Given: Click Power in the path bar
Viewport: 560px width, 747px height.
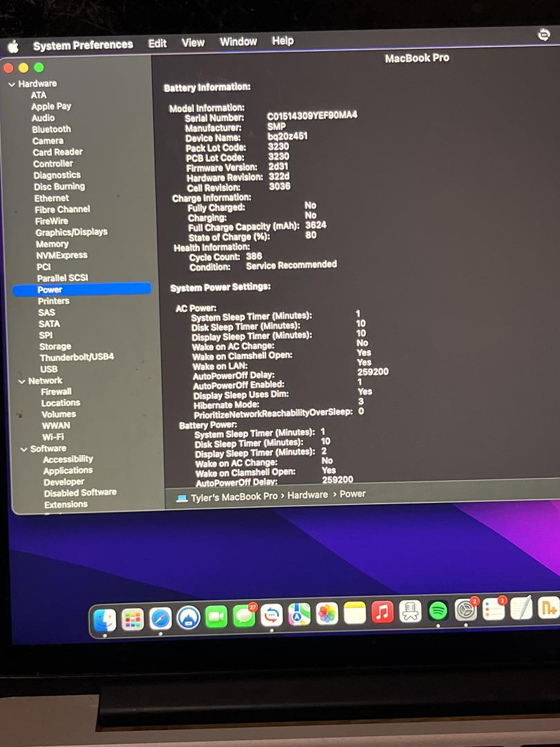Looking at the screenshot, I should pyautogui.click(x=353, y=494).
